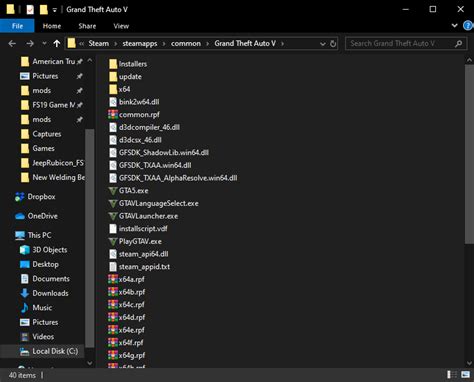The image size is (474, 382).
Task: Expand chevron after Grand Theft Auto V
Action: coord(283,44)
